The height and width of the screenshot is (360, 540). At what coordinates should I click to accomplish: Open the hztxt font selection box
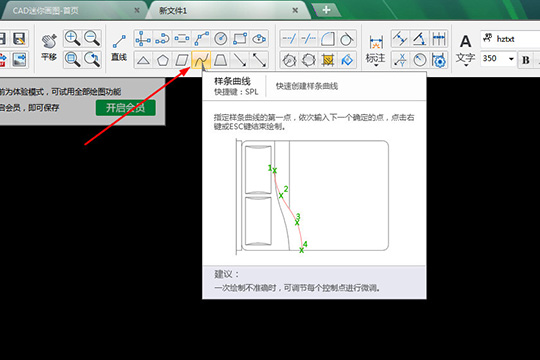pos(510,39)
